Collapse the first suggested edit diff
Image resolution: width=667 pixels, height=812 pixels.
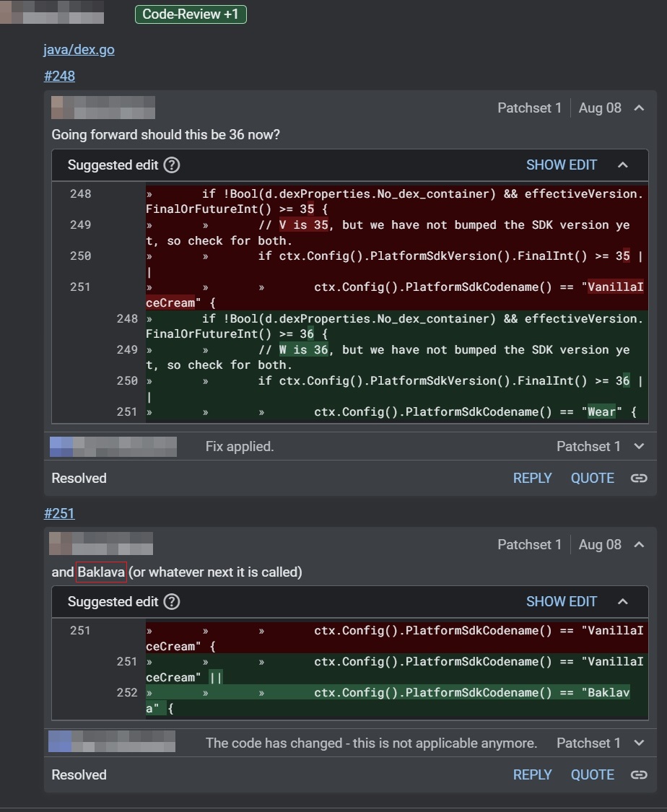click(623, 165)
